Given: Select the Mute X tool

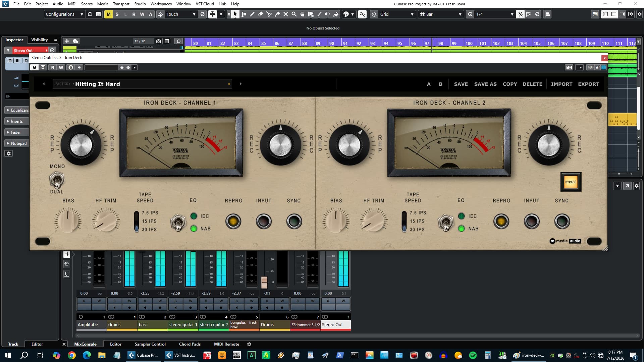Looking at the screenshot, I should point(286,14).
